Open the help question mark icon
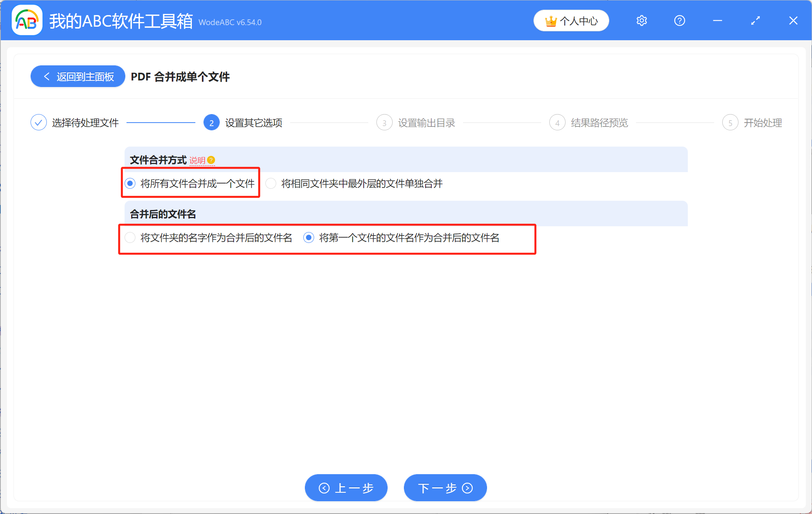Image resolution: width=812 pixels, height=514 pixels. tap(679, 20)
